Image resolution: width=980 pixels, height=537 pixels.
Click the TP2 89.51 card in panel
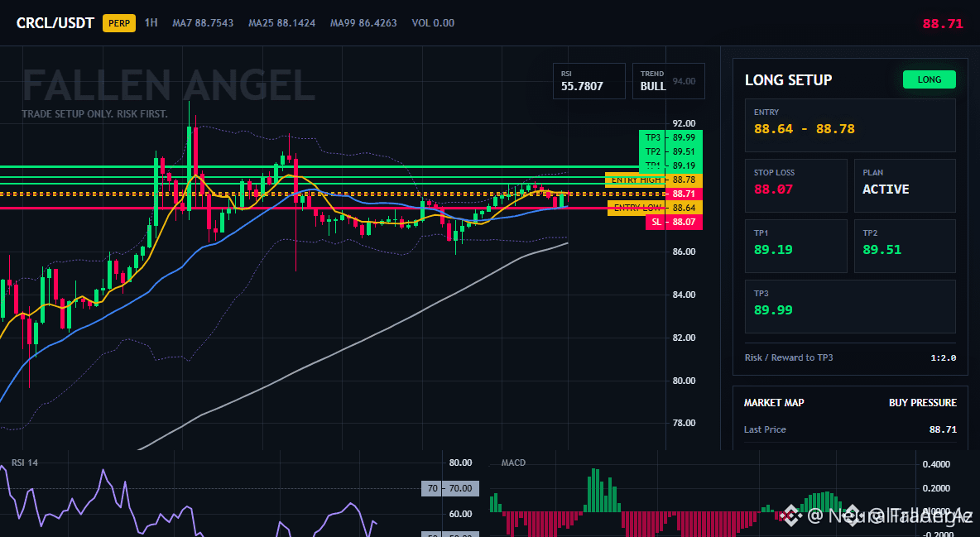(x=905, y=246)
